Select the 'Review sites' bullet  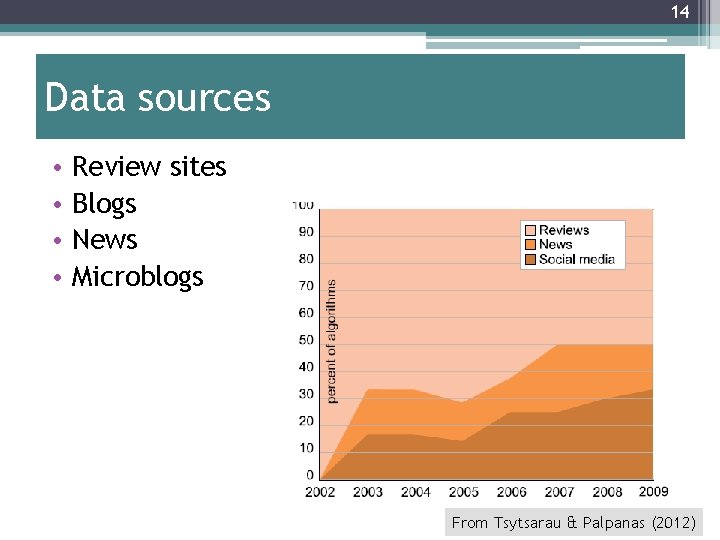click(149, 166)
